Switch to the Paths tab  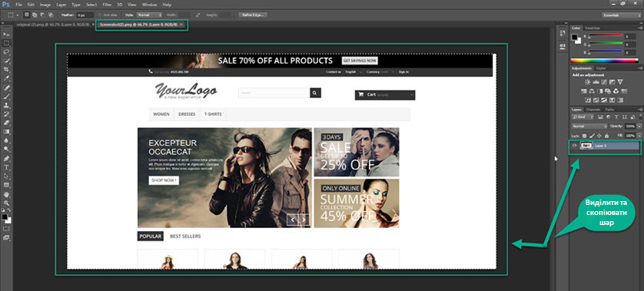point(609,110)
